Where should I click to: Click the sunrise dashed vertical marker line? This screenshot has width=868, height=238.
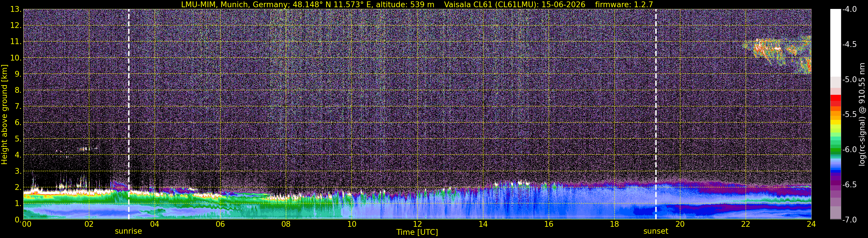[x=129, y=114]
